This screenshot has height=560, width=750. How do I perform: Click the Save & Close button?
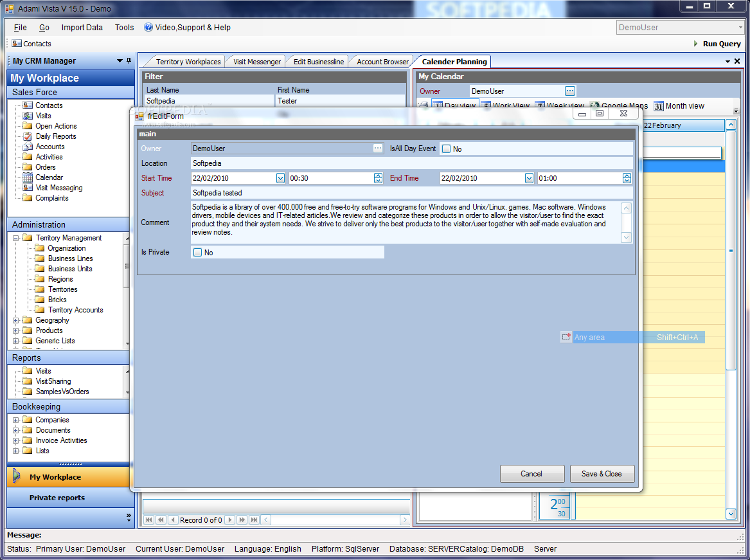(602, 474)
